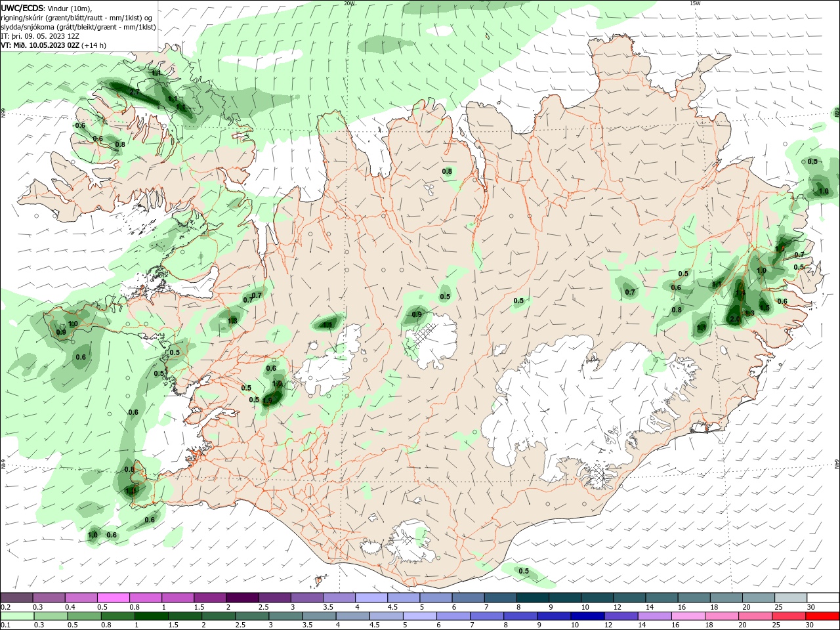This screenshot has height=630, width=840.
Task: Click the 'slydda/snjókoma' legend description line
Action: [x=79, y=27]
